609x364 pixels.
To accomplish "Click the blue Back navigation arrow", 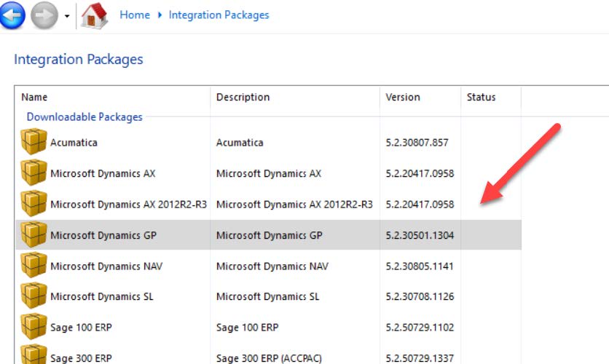I will tap(12, 15).
